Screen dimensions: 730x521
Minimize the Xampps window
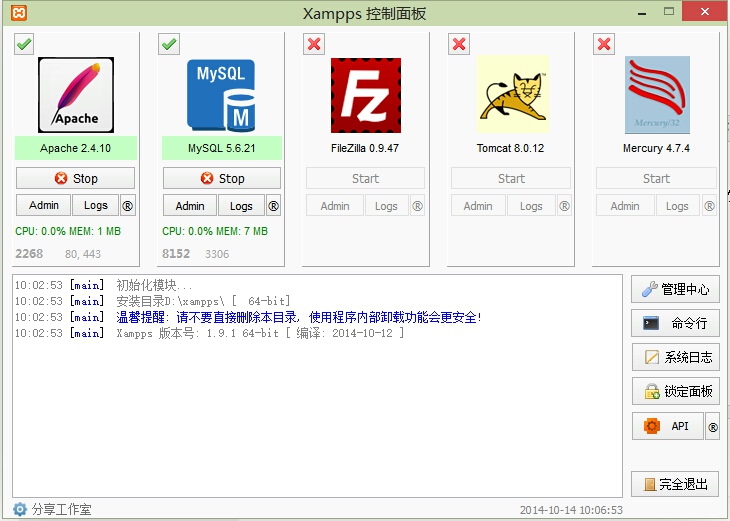click(642, 13)
